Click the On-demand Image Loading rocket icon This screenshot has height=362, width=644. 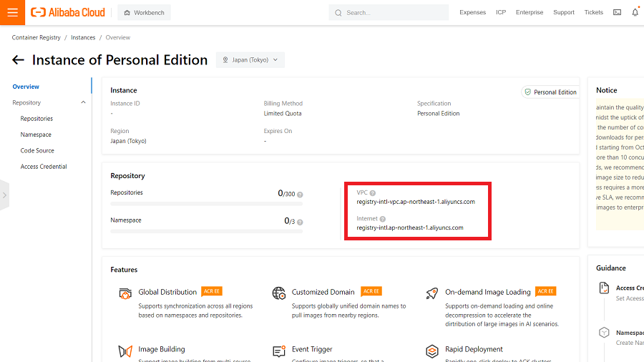click(431, 293)
